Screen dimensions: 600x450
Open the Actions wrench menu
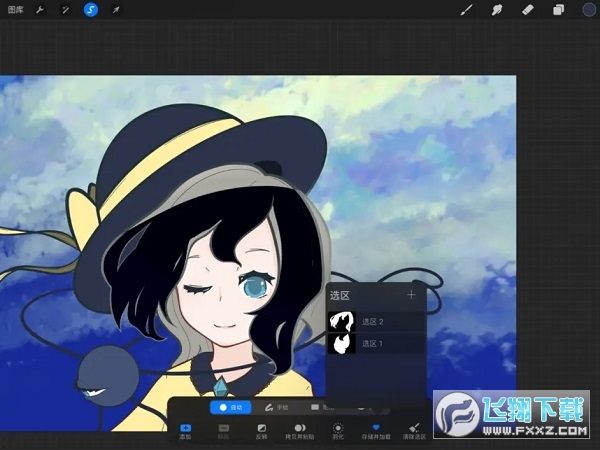pyautogui.click(x=40, y=10)
